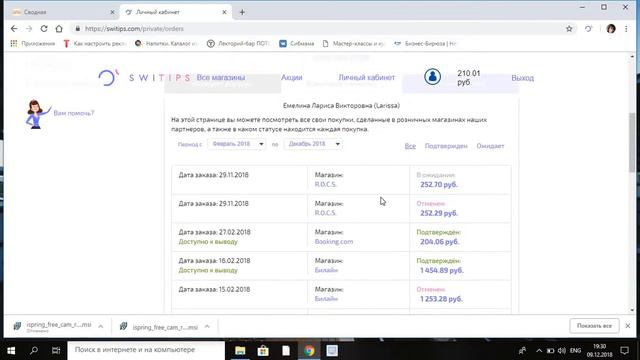Click the assistant girl illustration

[x=38, y=114]
